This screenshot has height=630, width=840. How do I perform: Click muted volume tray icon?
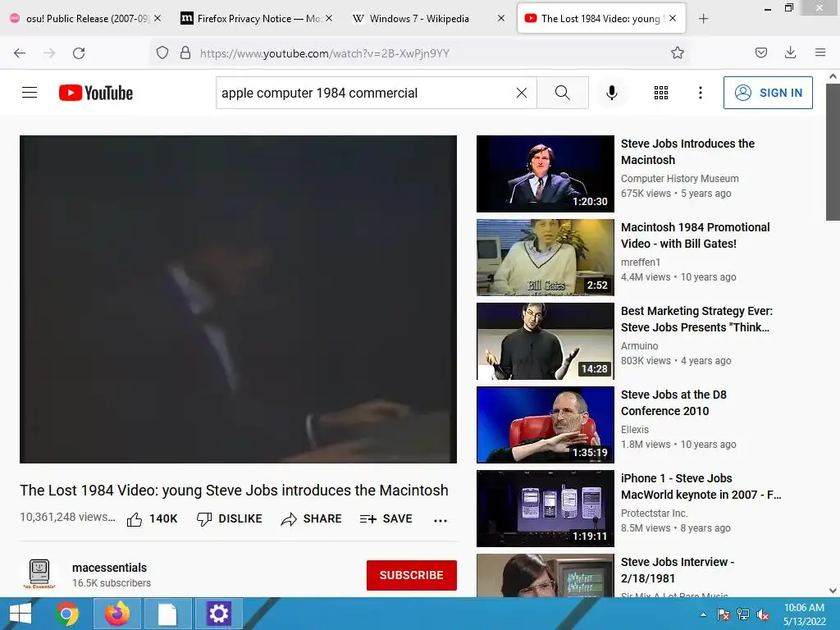click(x=763, y=614)
